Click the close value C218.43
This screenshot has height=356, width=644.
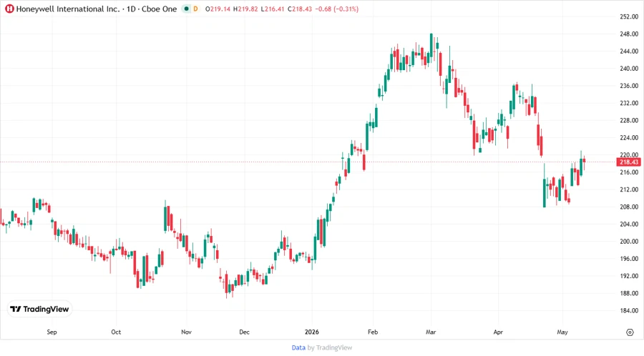tap(299, 9)
